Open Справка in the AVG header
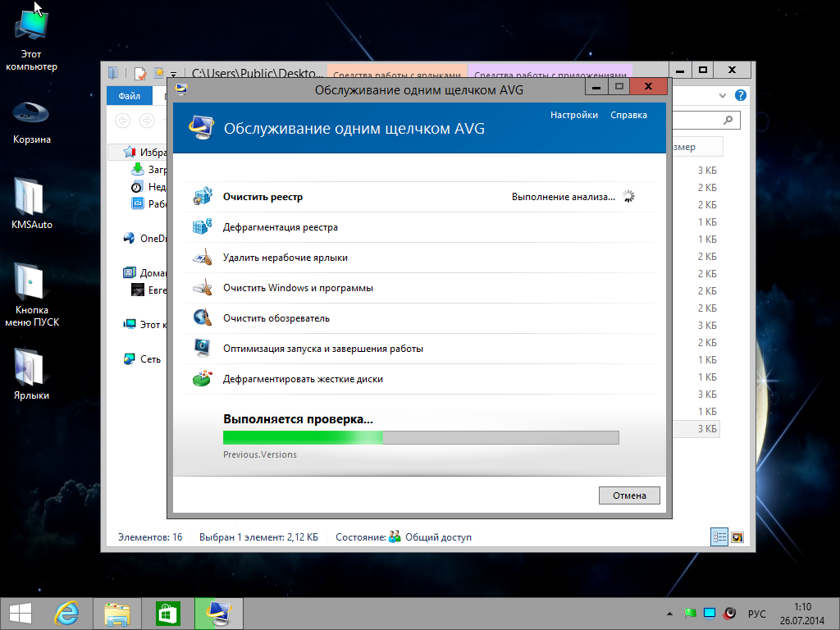The height and width of the screenshot is (630, 840). pos(628,115)
